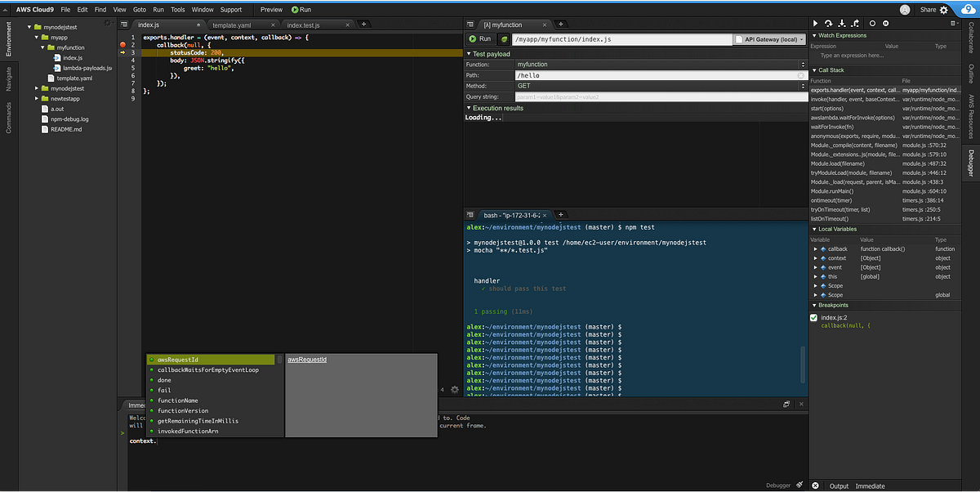Collapse the Watch Expressions section
The image size is (980, 492).
pyautogui.click(x=813, y=35)
